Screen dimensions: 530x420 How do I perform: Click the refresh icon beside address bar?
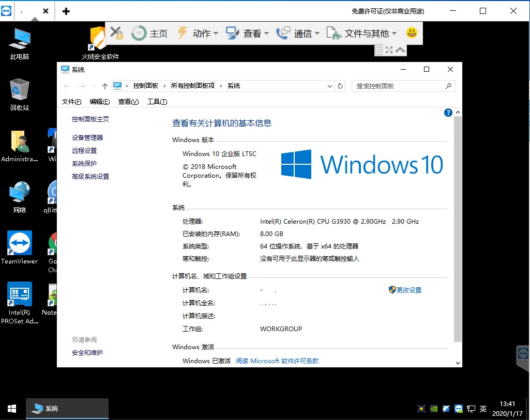340,86
